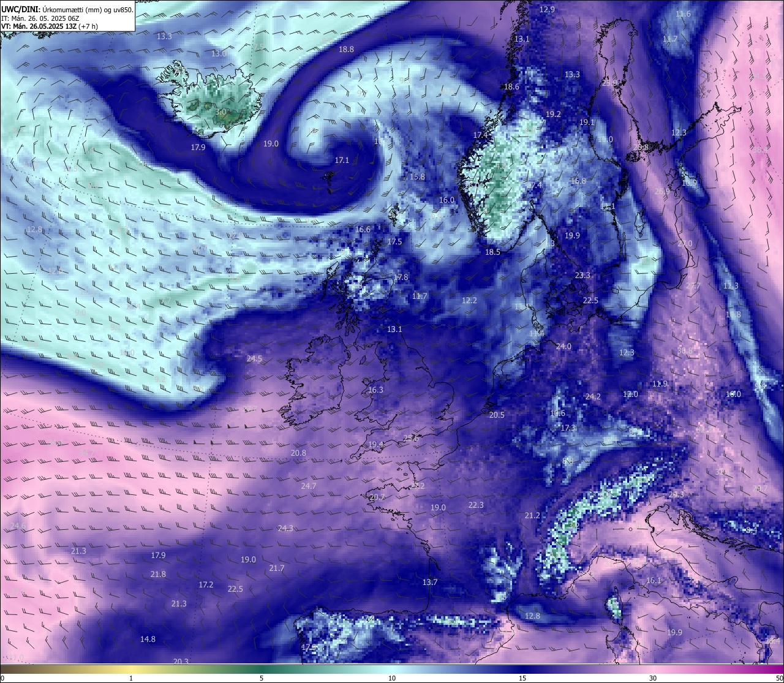Click the color scale label 5
This screenshot has width=784, height=683.
click(x=262, y=678)
